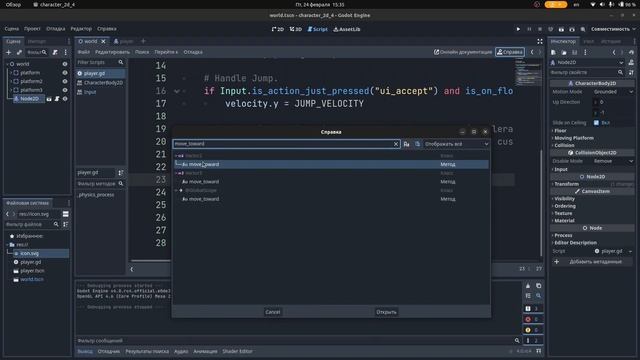This screenshot has height=360, width=640.
Task: Click hierarchy toggle icon in help search
Action: (417, 144)
